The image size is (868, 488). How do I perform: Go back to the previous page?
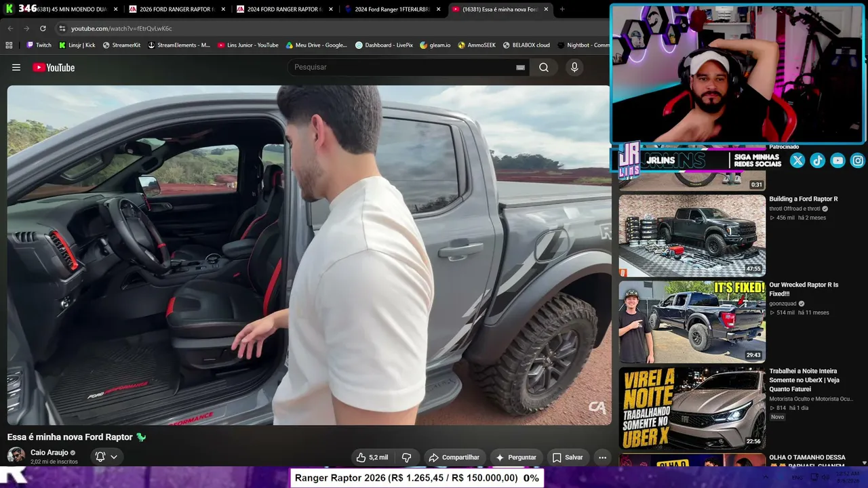coord(10,28)
